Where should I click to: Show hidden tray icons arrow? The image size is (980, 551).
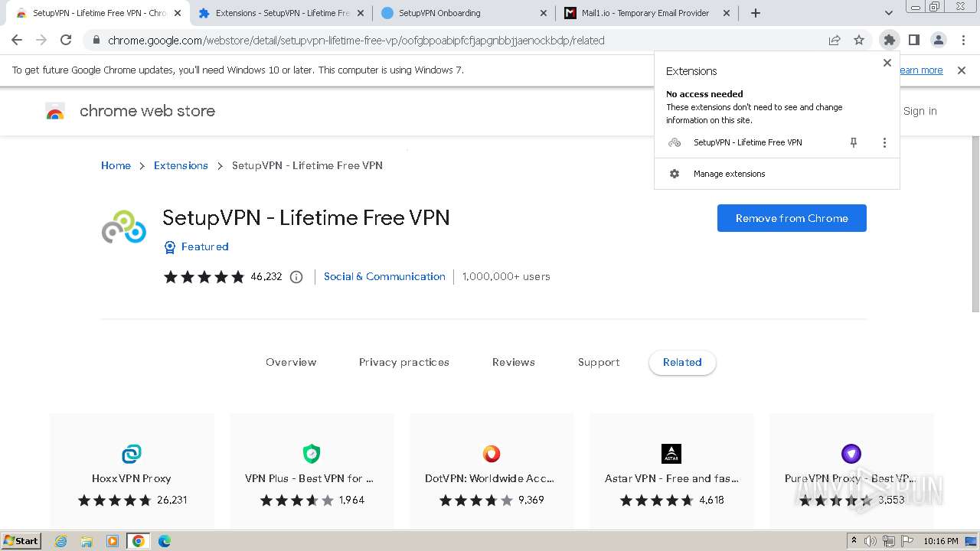[x=854, y=541]
